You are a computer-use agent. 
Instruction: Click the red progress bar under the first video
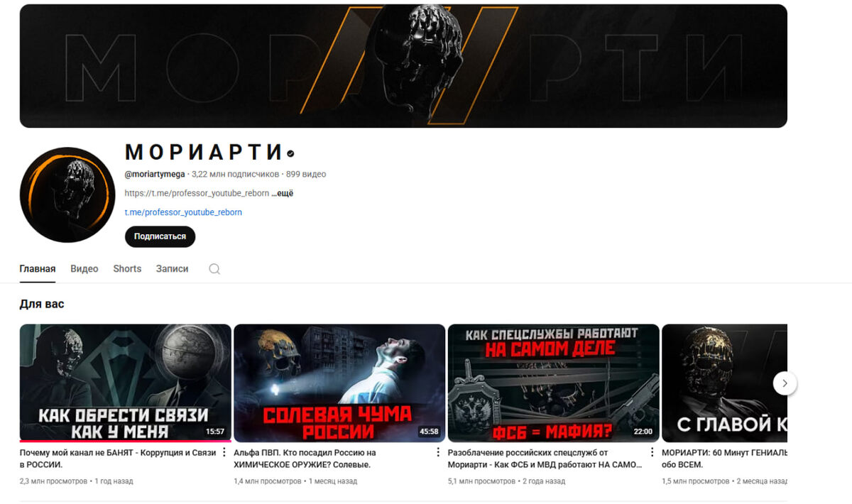[x=126, y=441]
